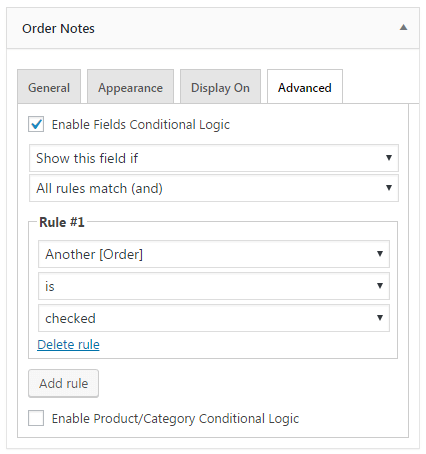
Task: Click the Delete rule link
Action: (x=68, y=344)
